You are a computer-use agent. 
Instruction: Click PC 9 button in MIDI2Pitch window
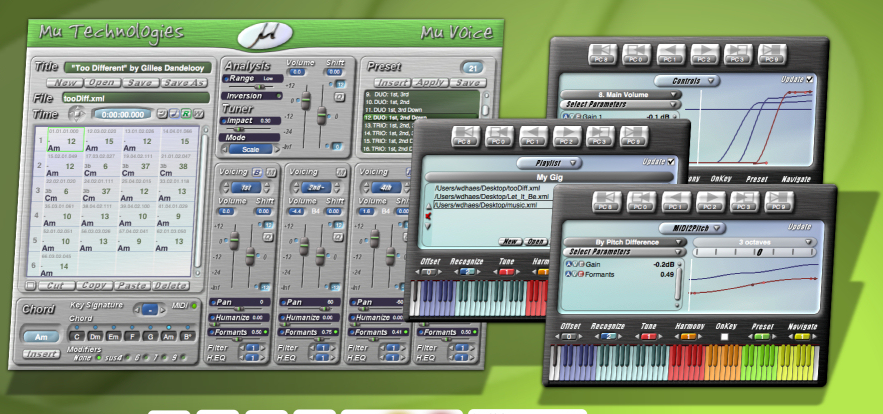click(779, 202)
